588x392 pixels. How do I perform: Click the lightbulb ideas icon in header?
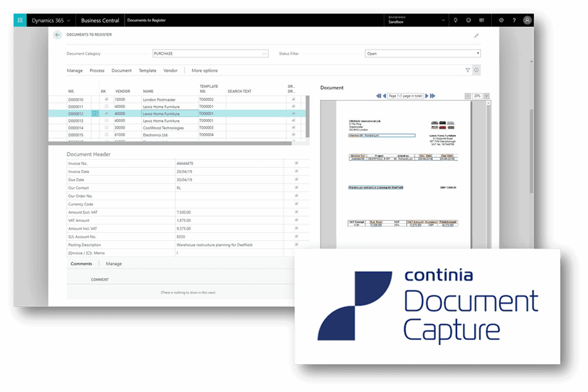455,20
